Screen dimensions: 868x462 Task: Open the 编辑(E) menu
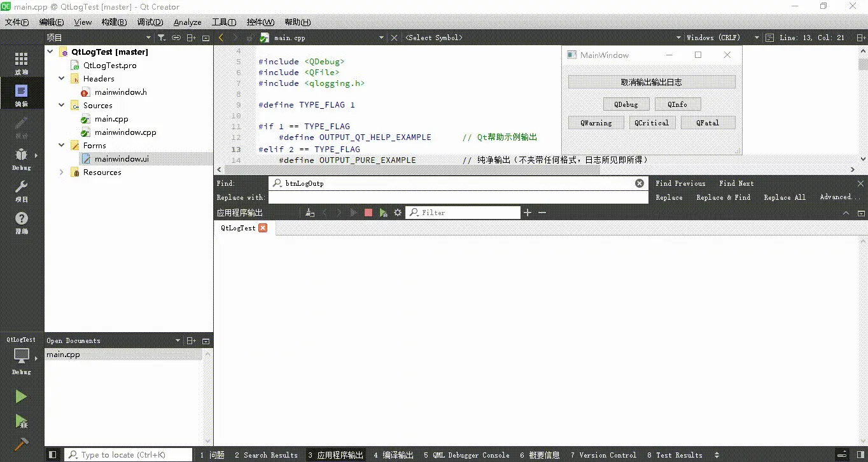pos(52,22)
